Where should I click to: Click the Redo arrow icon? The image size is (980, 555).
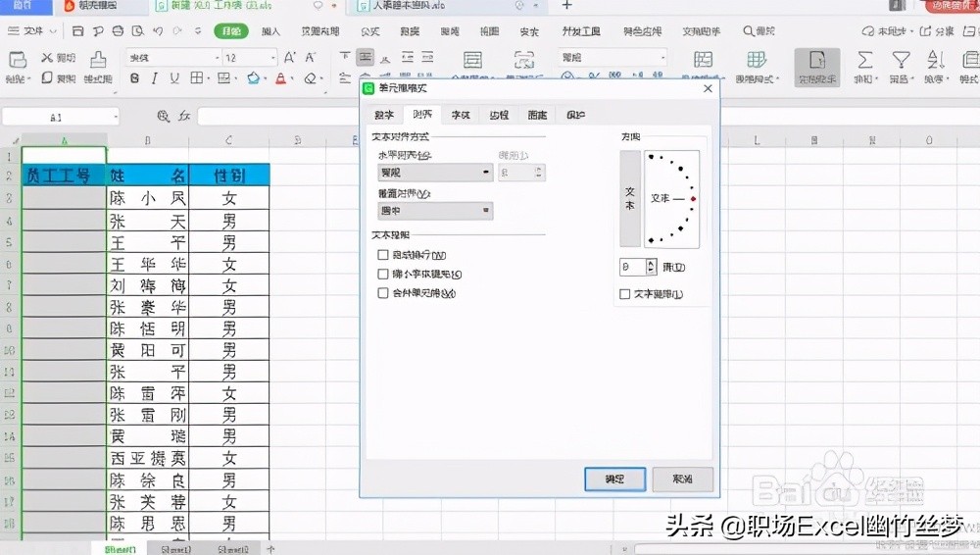[x=177, y=30]
